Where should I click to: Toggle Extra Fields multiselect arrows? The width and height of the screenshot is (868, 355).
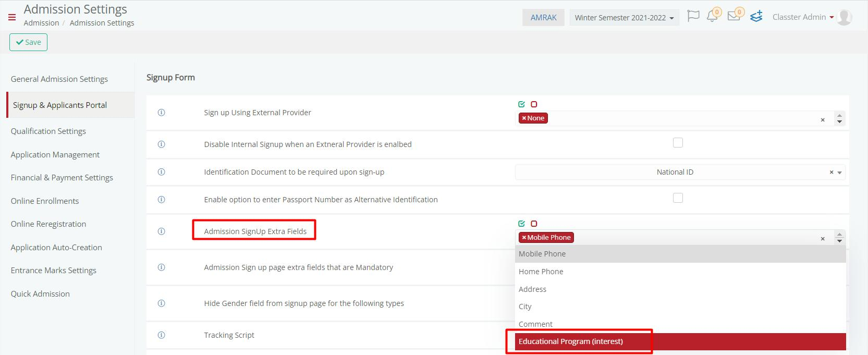click(839, 238)
